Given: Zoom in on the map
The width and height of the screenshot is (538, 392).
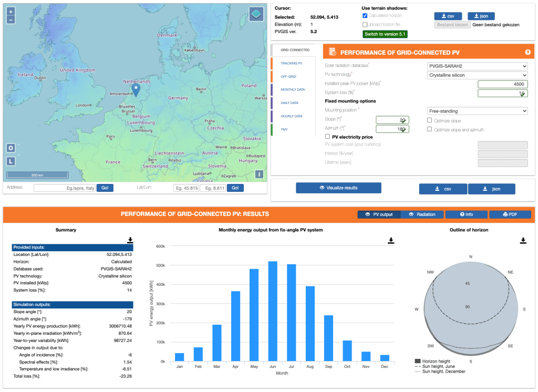Looking at the screenshot, I should coord(12,12).
